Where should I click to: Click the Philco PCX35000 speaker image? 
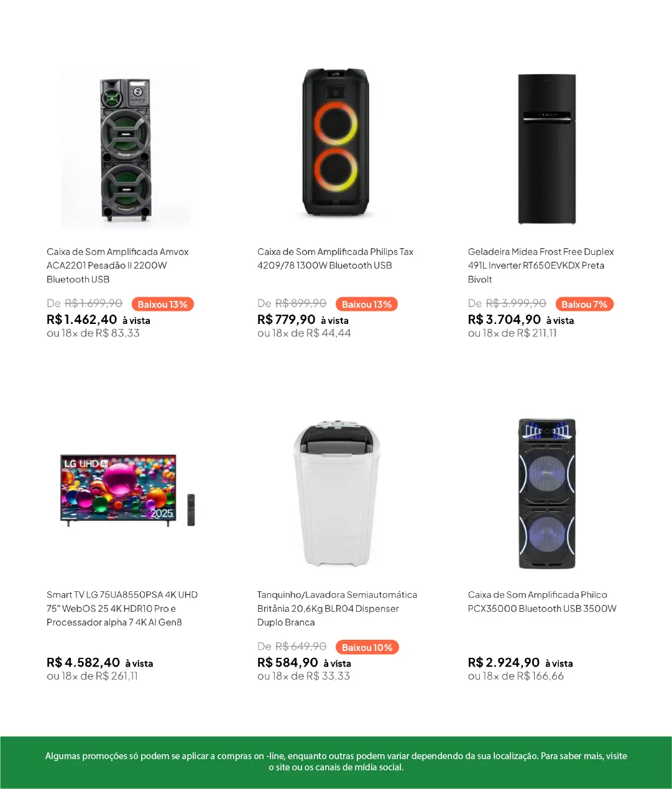pos(547,493)
